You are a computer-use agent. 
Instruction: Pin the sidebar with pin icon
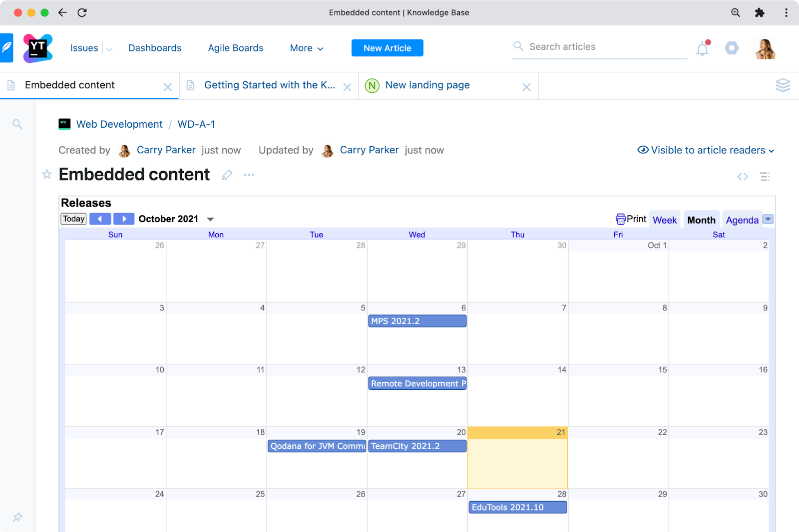click(17, 517)
